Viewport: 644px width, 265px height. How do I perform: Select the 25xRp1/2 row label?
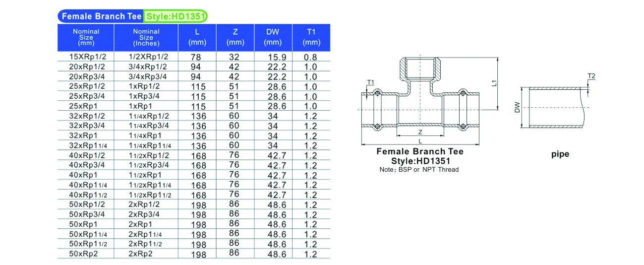pyautogui.click(x=88, y=86)
